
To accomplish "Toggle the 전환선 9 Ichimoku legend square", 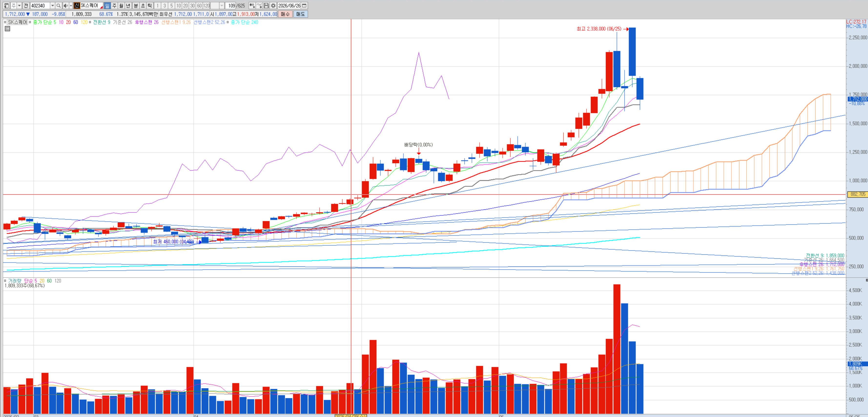I will pos(90,22).
